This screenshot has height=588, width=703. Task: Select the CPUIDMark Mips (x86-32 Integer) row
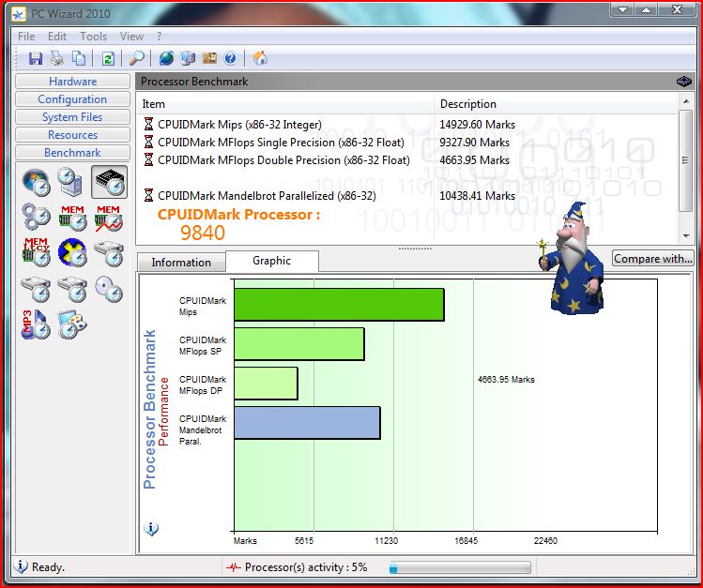[x=407, y=124]
